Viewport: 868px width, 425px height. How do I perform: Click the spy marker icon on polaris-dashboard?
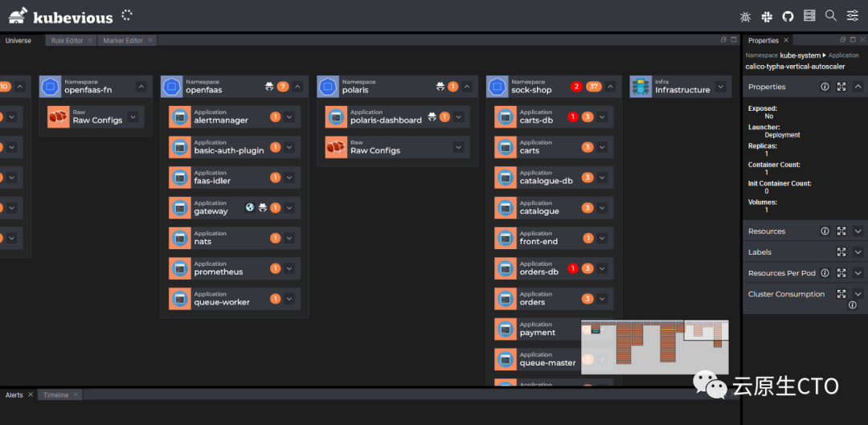point(432,116)
